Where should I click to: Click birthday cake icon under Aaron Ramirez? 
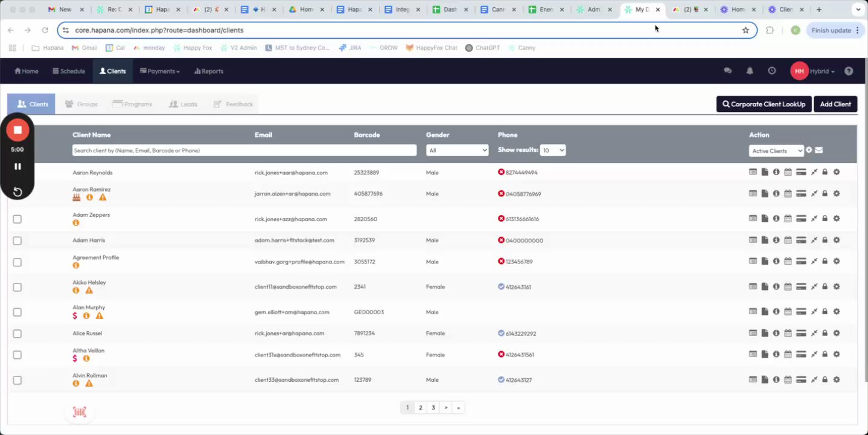[76, 197]
